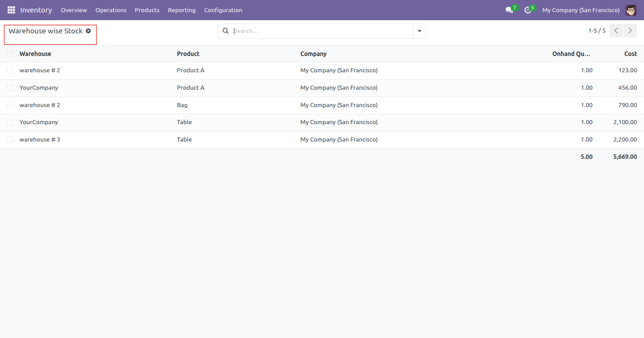Open the activities clock icon with badge 5
Screen dimensions: 644x338
(x=528, y=10)
